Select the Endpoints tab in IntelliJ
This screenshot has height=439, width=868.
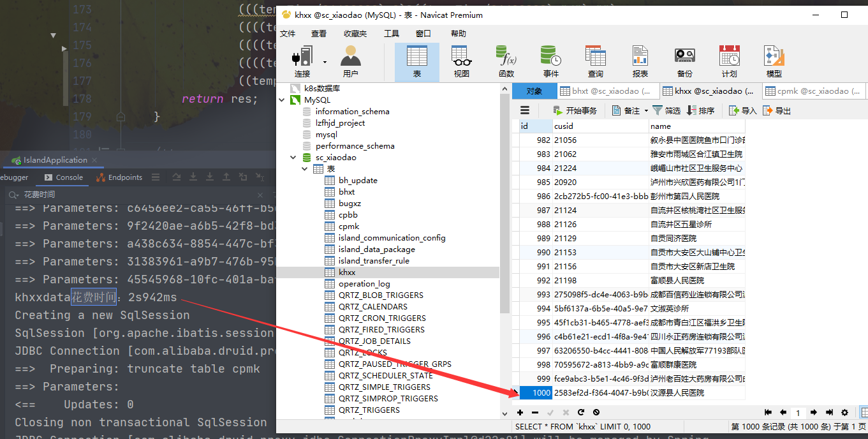[x=119, y=177]
